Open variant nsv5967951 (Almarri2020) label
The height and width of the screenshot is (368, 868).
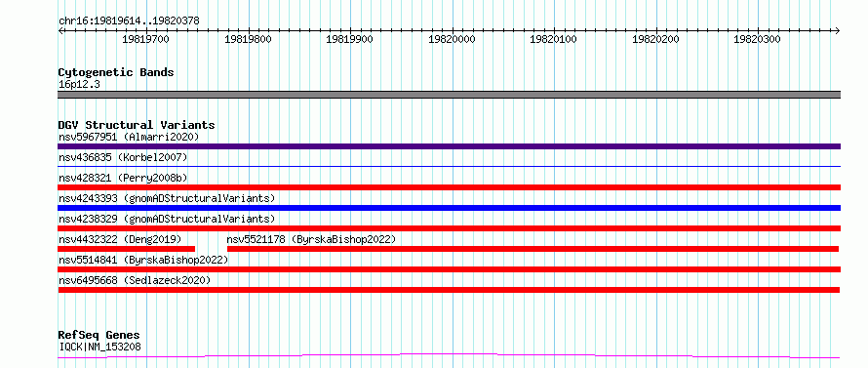coord(129,137)
